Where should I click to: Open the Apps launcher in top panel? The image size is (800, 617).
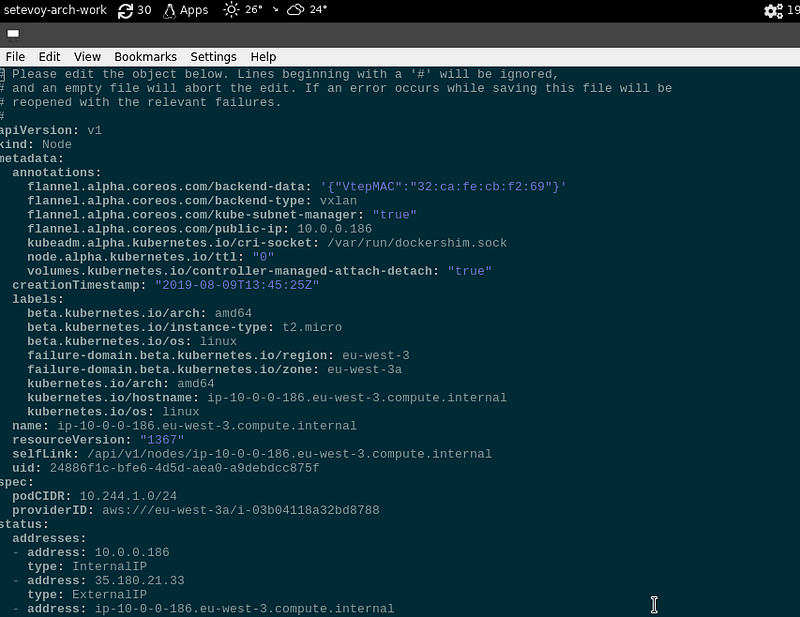(x=186, y=11)
